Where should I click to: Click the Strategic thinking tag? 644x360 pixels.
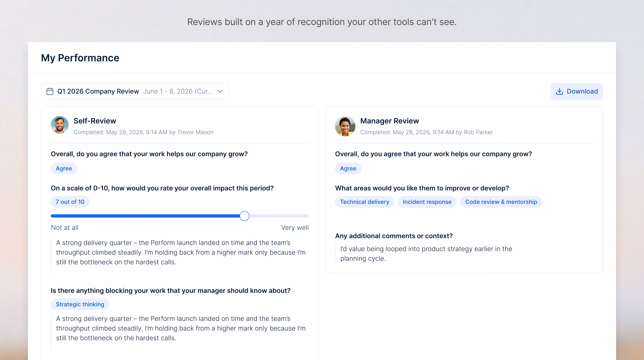pyautogui.click(x=80, y=304)
